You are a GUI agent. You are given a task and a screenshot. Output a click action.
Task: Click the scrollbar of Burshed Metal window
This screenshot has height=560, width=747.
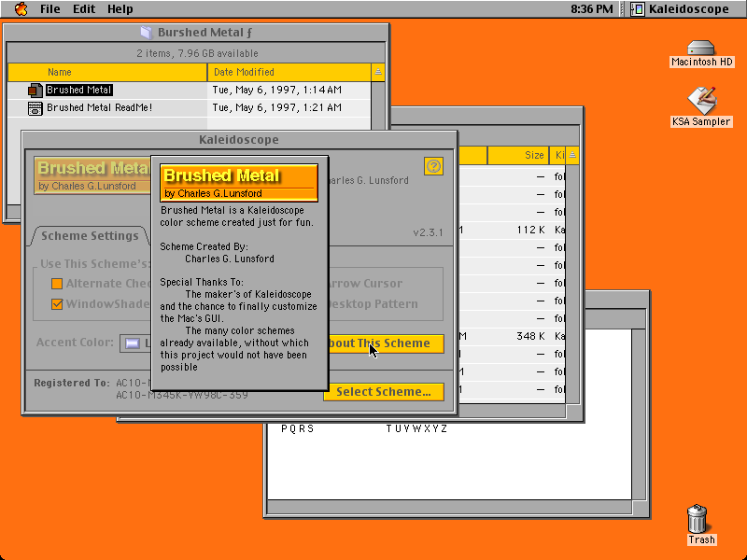coord(378,105)
